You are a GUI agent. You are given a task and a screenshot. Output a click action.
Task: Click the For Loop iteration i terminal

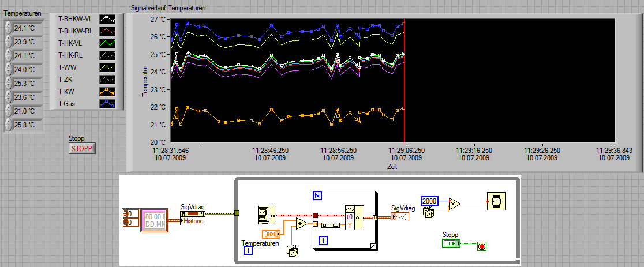[x=324, y=240]
